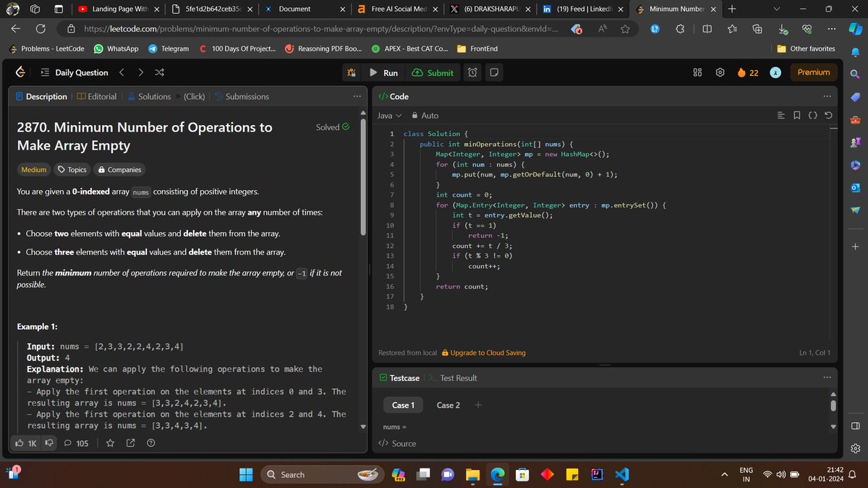Viewport: 868px width, 488px height.
Task: Open Edge sidebar settings gear
Action: click(855, 448)
